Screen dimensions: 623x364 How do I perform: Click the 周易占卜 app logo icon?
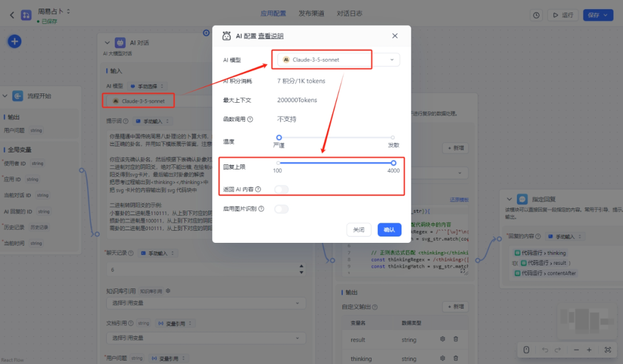26,15
